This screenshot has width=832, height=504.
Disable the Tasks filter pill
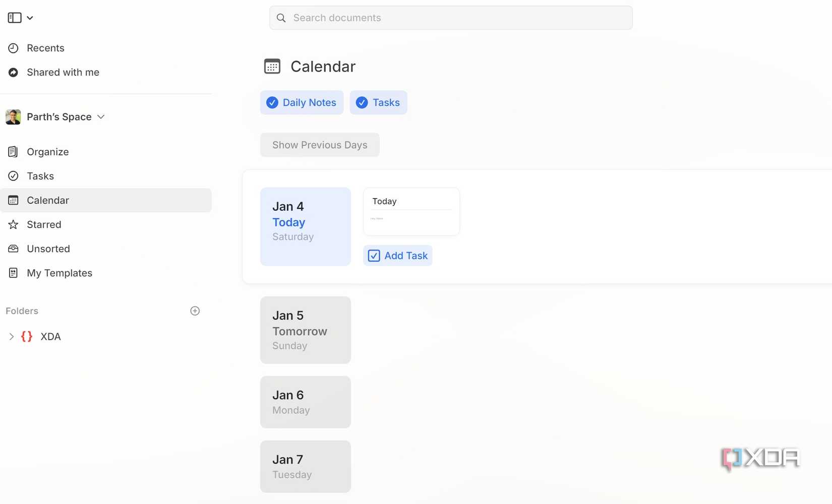pos(378,102)
